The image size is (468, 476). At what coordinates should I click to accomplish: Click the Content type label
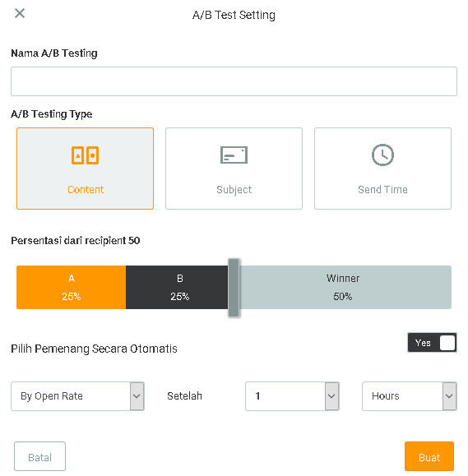pos(86,189)
